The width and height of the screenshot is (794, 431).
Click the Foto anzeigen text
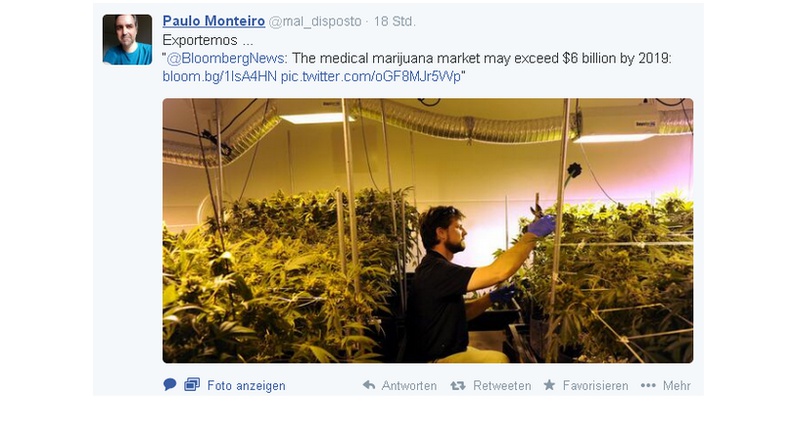point(246,386)
